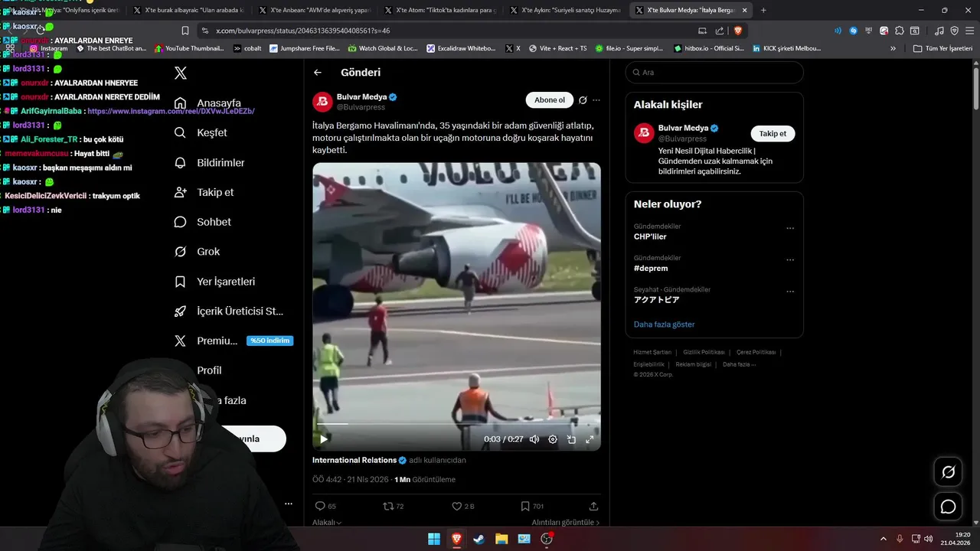980x551 pixels.
Task: Repost the post with 72 reposts
Action: pos(393,506)
